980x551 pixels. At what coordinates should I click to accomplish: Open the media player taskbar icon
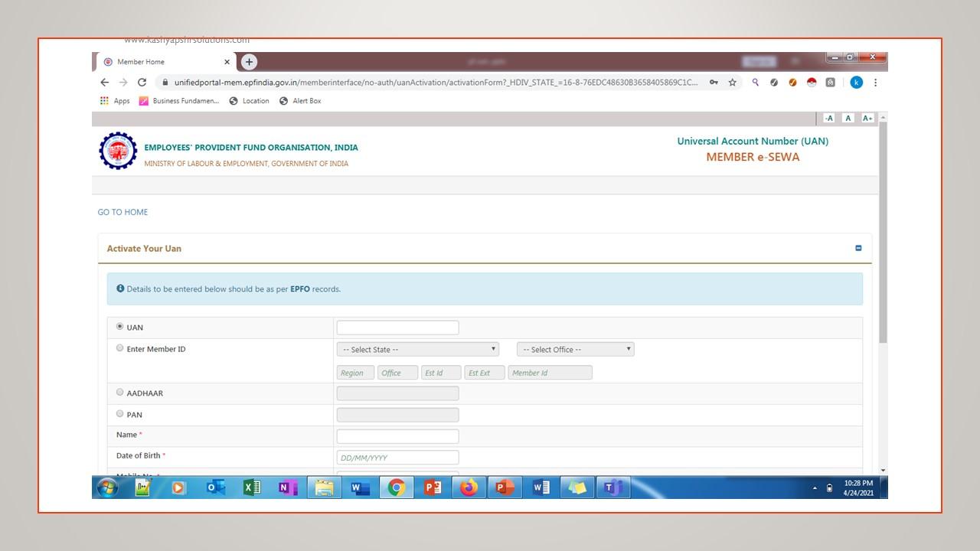pyautogui.click(x=179, y=487)
